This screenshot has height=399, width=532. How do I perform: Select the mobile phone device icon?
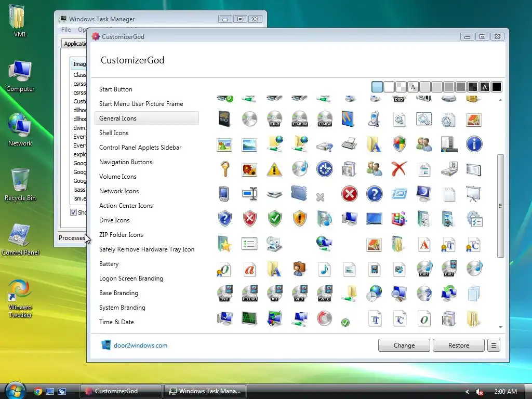pyautogui.click(x=374, y=119)
